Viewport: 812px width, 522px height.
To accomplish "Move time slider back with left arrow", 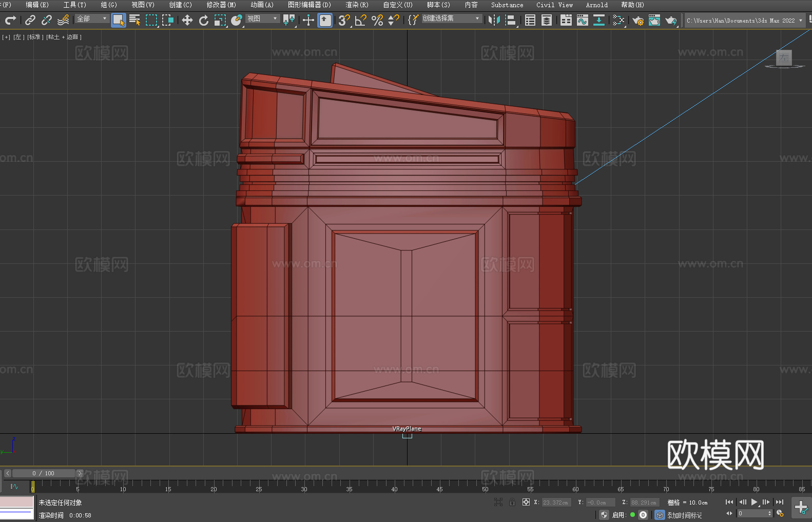I will point(8,473).
